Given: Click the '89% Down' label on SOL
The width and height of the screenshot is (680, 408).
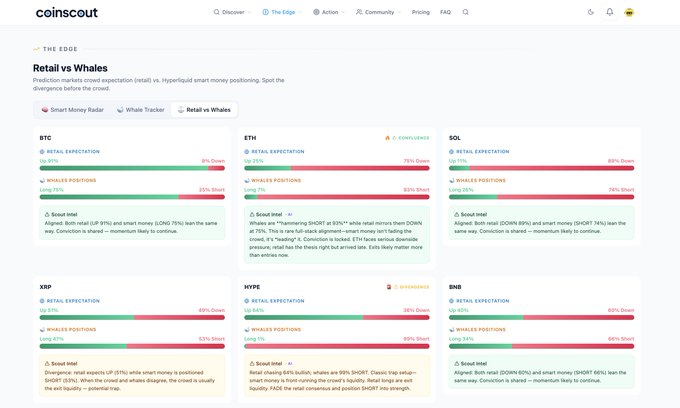Looking at the screenshot, I should tap(621, 161).
